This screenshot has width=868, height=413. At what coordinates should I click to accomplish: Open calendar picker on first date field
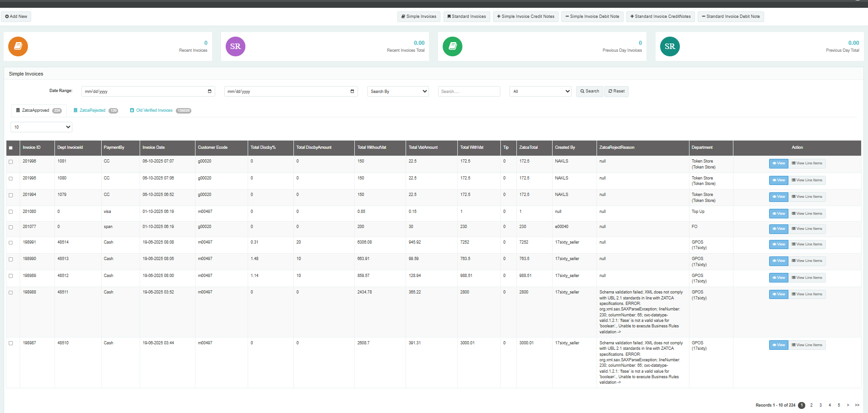pyautogui.click(x=210, y=91)
